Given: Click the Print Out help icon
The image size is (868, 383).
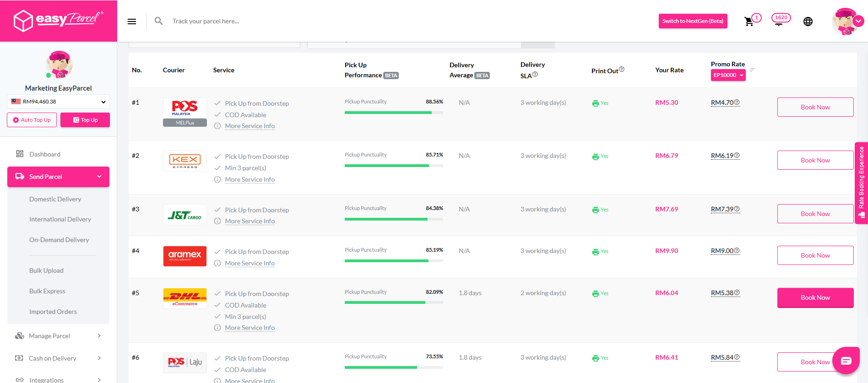Looking at the screenshot, I should coord(622,70).
